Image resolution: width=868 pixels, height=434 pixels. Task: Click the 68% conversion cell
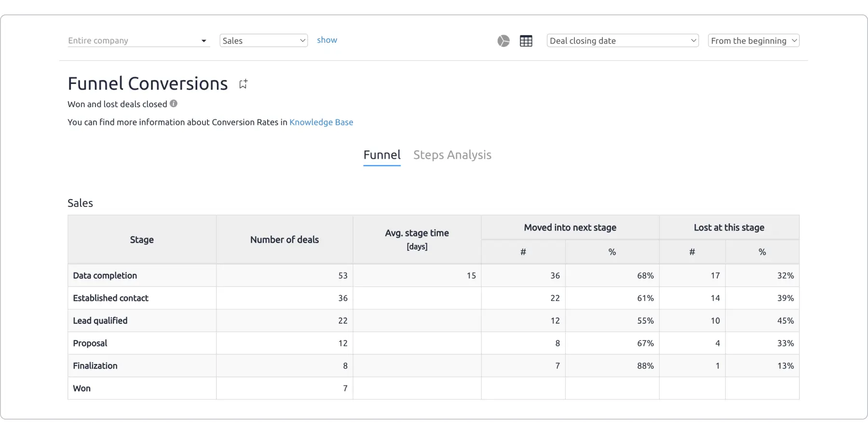pos(612,275)
